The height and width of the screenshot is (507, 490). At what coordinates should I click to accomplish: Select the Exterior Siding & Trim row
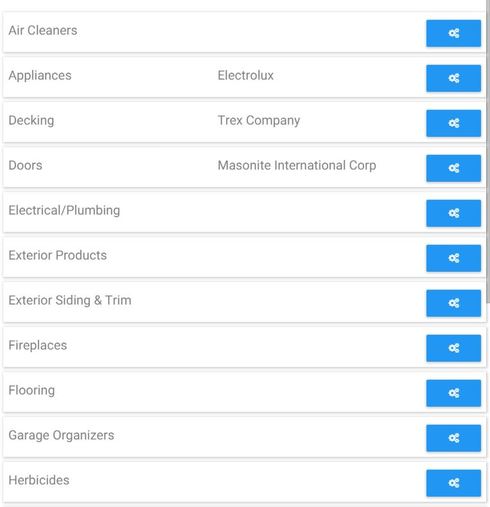coord(244,302)
